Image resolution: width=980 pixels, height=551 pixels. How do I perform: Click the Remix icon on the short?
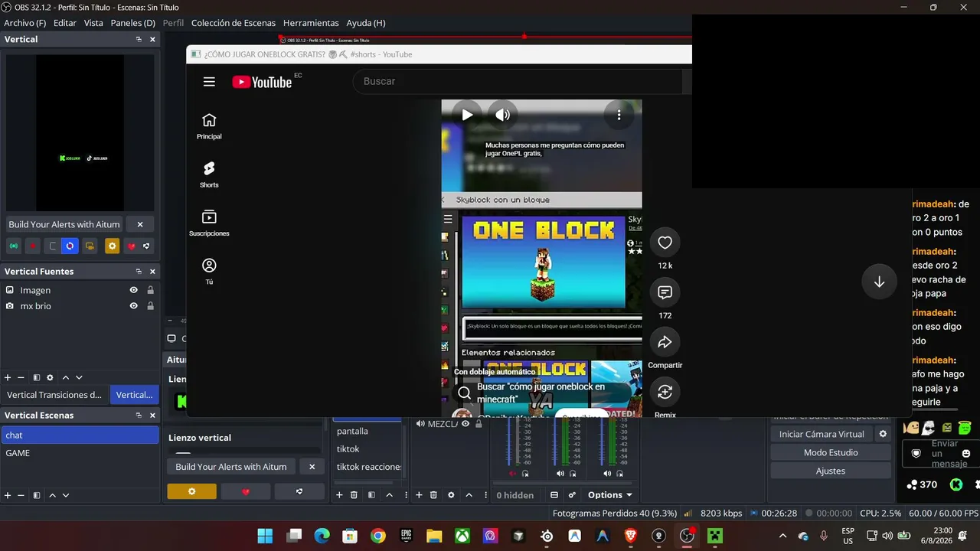coord(665,392)
